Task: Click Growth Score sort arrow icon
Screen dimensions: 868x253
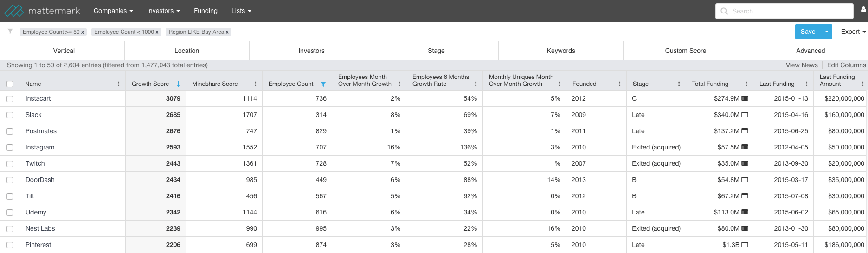Action: click(178, 84)
